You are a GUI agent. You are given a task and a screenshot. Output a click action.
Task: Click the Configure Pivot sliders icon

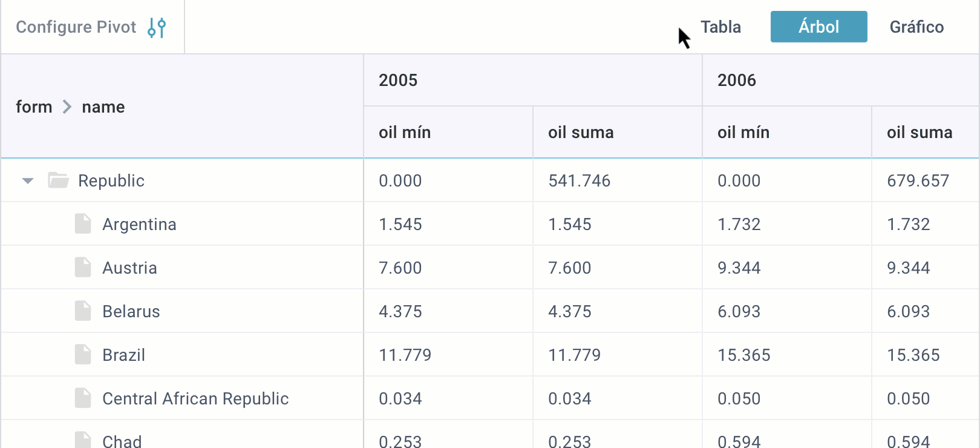(x=157, y=27)
